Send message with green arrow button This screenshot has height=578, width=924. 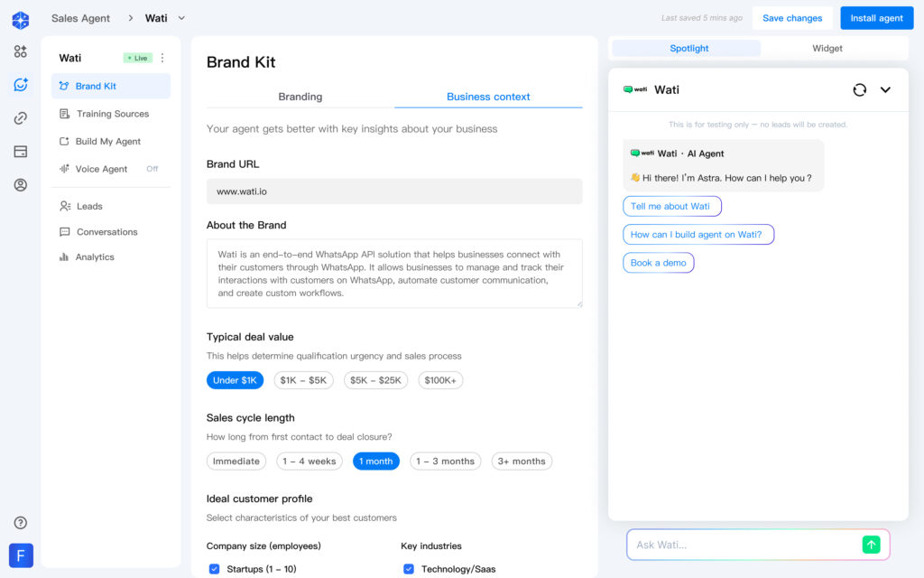871,544
